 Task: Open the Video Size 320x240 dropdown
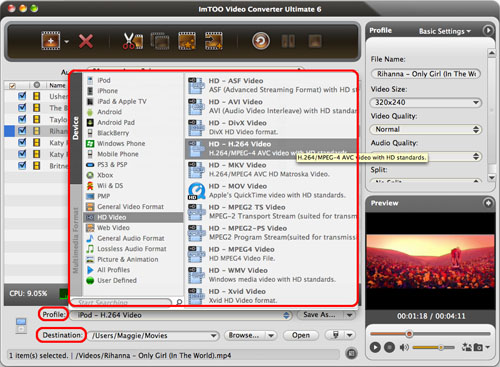point(426,102)
